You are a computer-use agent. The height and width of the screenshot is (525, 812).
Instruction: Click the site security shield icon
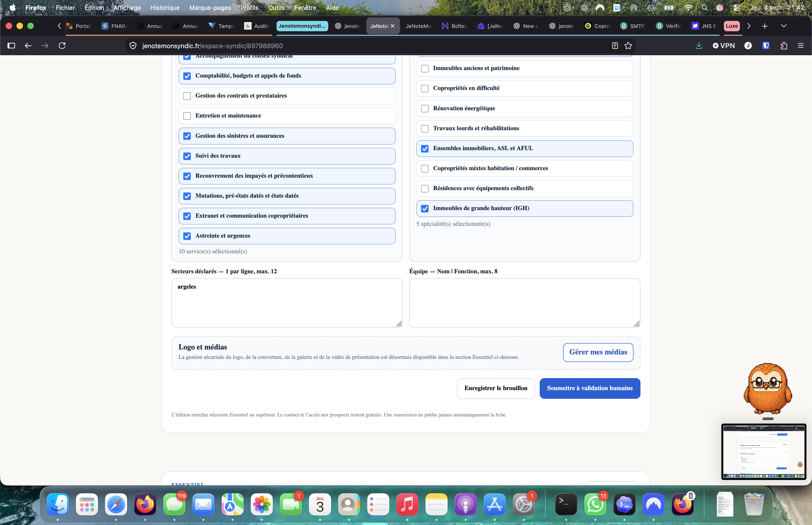point(133,46)
